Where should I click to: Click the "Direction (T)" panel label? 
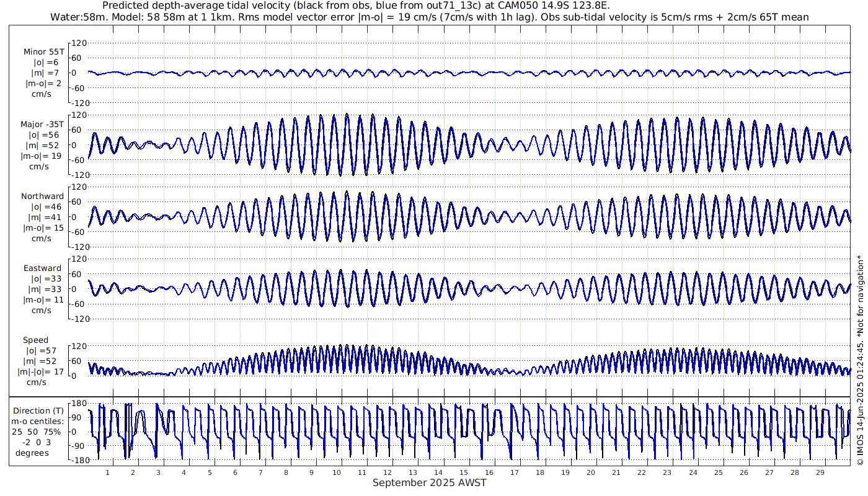[x=39, y=410]
